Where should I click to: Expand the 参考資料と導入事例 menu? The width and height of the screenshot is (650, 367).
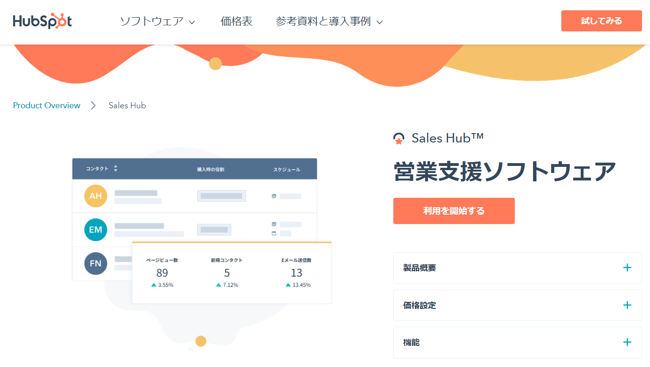point(329,21)
